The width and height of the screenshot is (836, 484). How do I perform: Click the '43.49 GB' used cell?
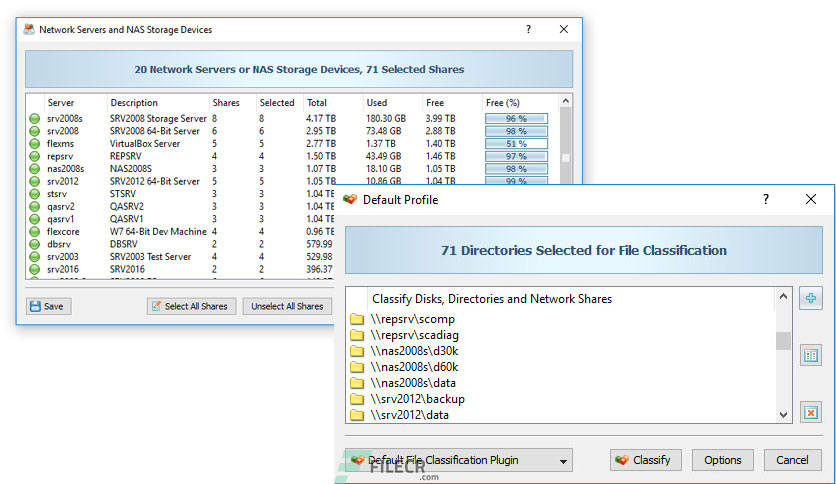pyautogui.click(x=383, y=156)
